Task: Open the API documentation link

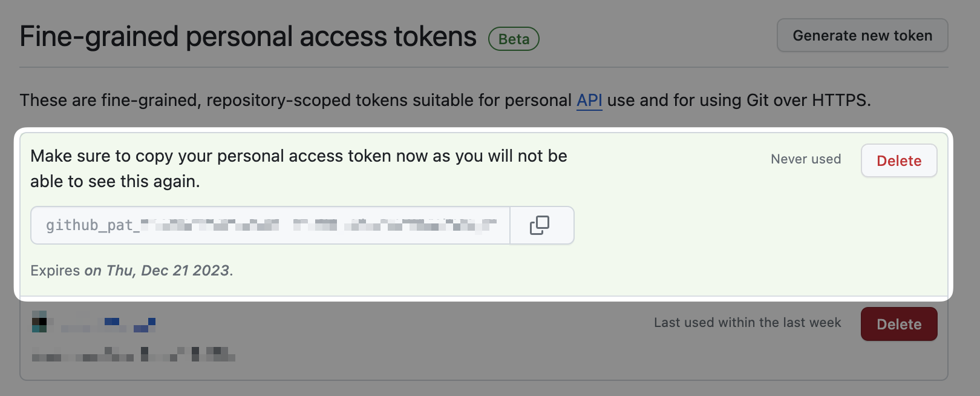Action: (x=589, y=100)
